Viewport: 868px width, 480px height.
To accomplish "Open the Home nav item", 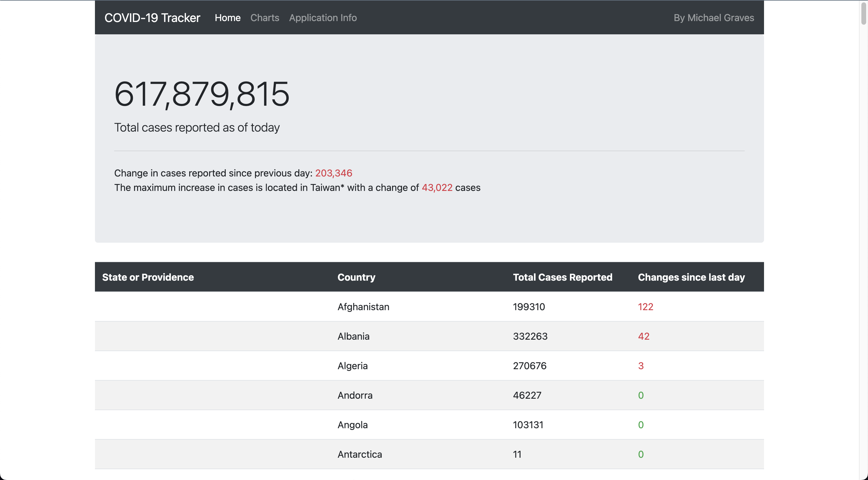I will click(x=228, y=17).
